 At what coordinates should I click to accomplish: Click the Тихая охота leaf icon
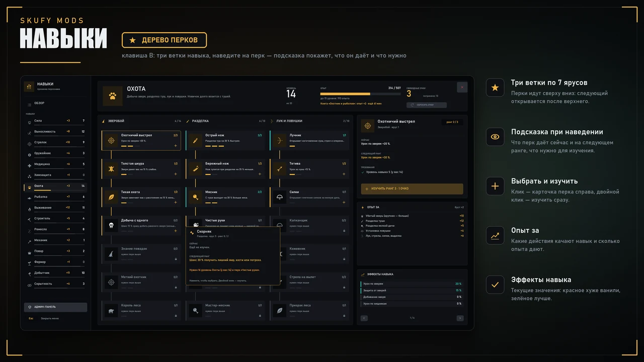click(111, 197)
